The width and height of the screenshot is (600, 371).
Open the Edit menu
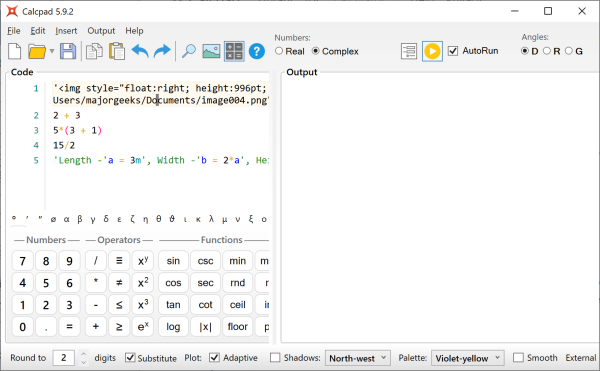[x=38, y=31]
